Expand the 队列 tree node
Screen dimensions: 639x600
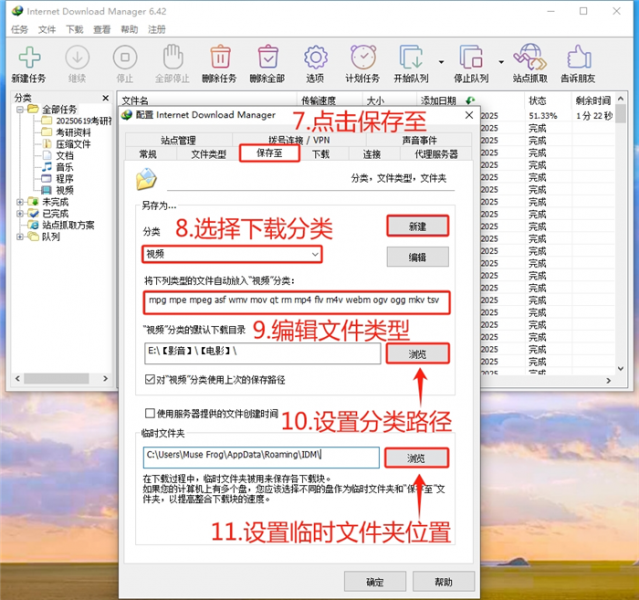click(20, 236)
